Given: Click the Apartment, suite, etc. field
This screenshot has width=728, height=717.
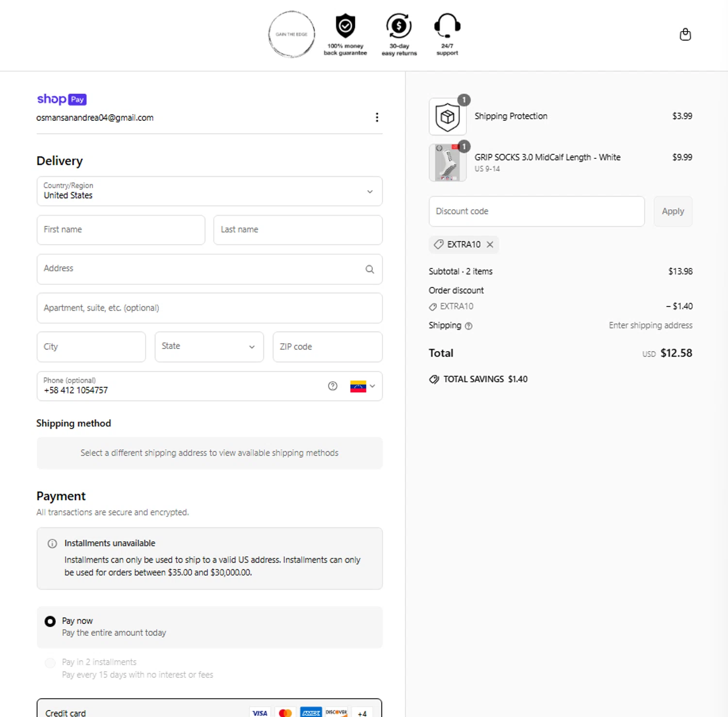Looking at the screenshot, I should coord(210,308).
